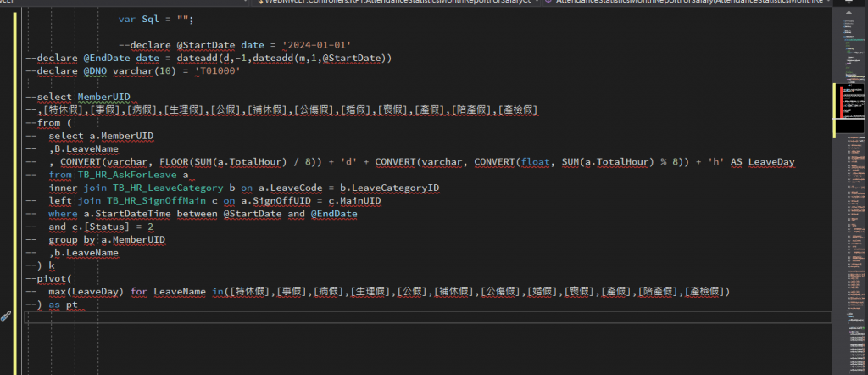
Task: Click 'c.[Status] = 2' condition
Action: pos(113,227)
